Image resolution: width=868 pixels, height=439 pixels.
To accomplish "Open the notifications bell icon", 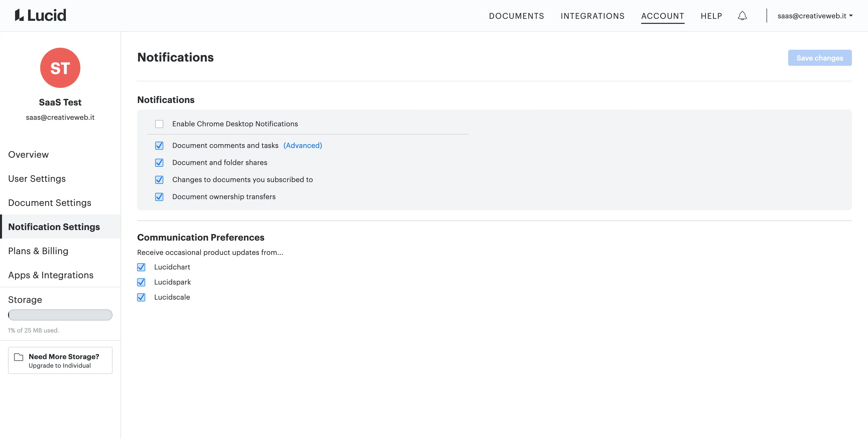I will (x=742, y=16).
